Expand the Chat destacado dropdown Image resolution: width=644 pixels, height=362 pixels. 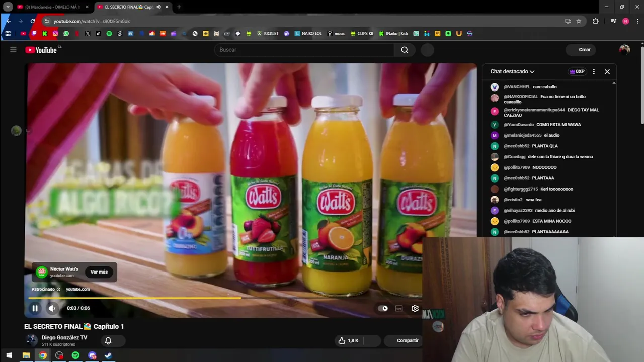(x=512, y=71)
